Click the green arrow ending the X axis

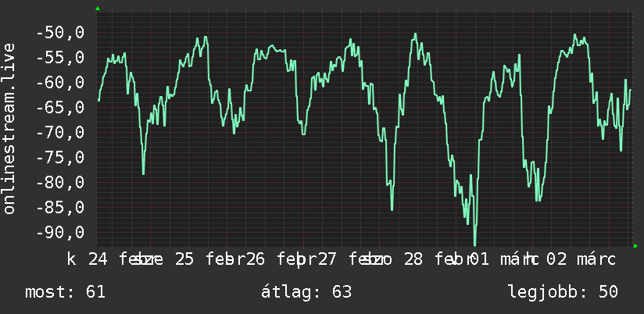635,246
